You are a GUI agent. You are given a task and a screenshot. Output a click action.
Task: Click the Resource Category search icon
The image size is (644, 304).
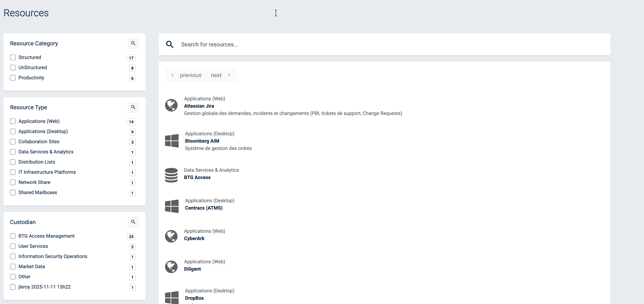click(x=133, y=43)
